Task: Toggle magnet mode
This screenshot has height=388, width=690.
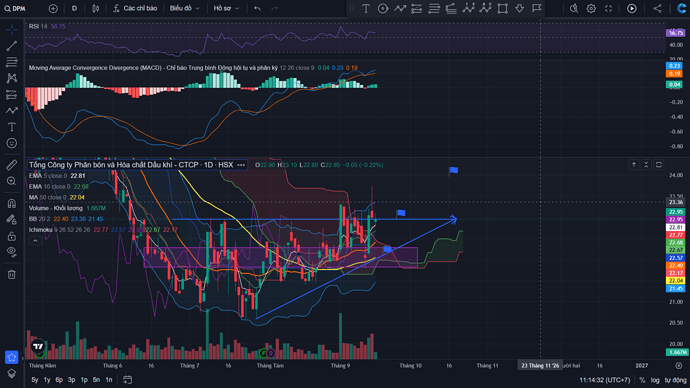Action: point(12,203)
